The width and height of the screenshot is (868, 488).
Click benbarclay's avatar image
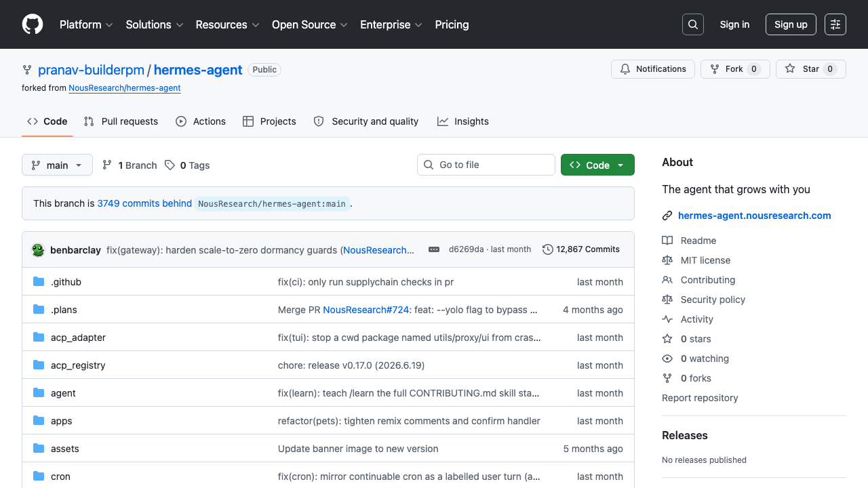(x=38, y=250)
